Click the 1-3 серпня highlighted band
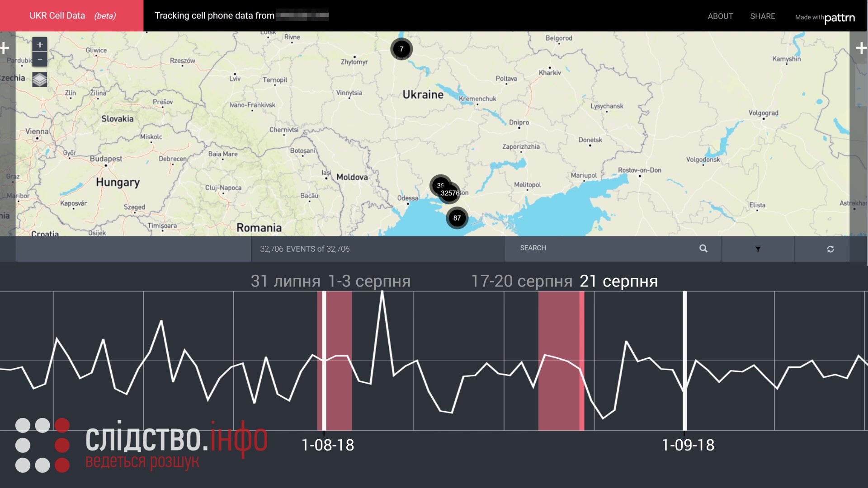The height and width of the screenshot is (488, 868). click(338, 361)
